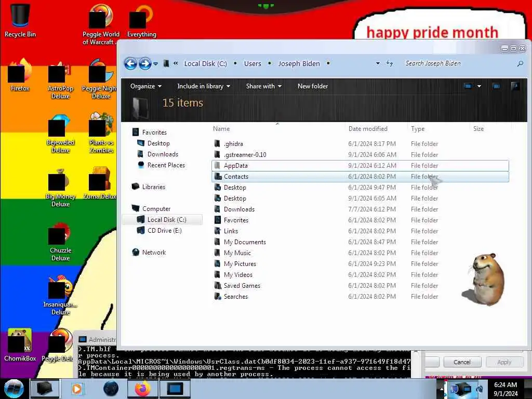The height and width of the screenshot is (399, 532).
Task: Select the Firefox desktop shortcut
Action: coord(20,75)
